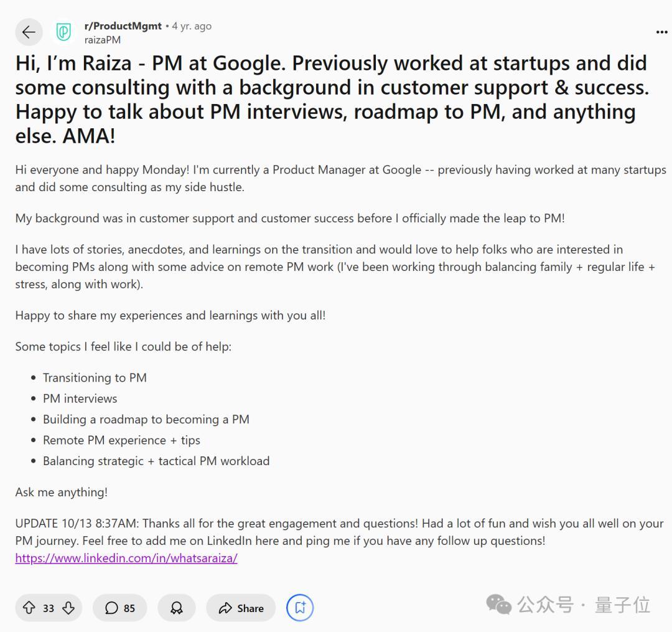Open the whatsaraiza LinkedIn link
Viewport: 672px width, 632px height.
pos(126,558)
